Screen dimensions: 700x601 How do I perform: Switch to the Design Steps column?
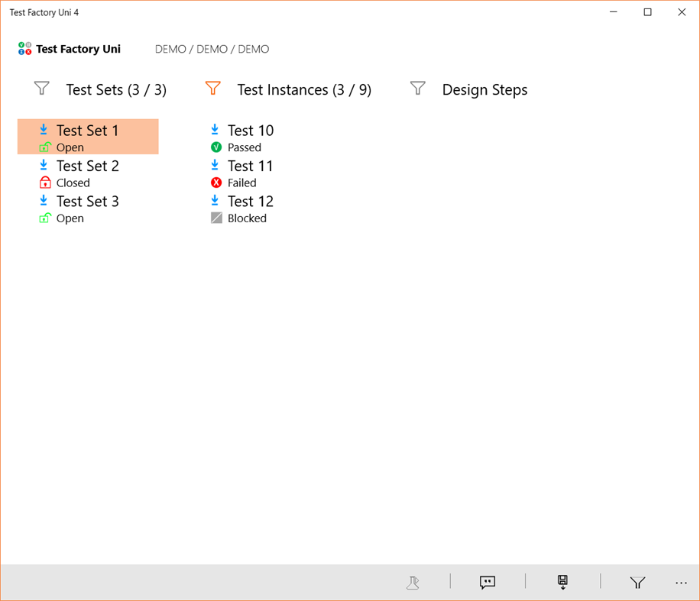click(484, 89)
